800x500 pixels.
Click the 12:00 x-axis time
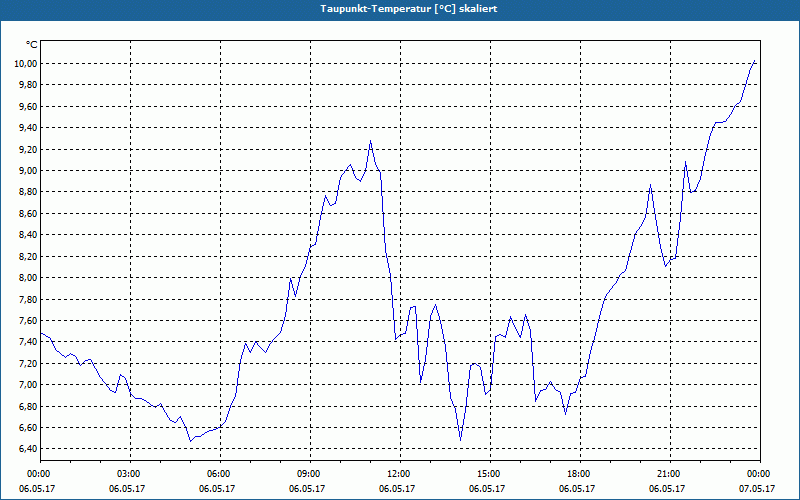[400, 474]
